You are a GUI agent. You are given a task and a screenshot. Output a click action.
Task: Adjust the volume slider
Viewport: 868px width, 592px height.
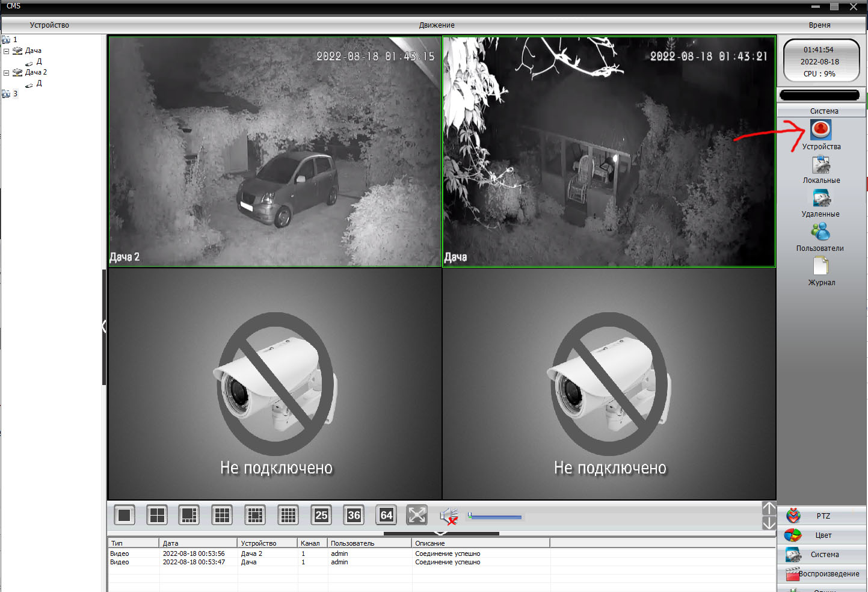tap(494, 517)
